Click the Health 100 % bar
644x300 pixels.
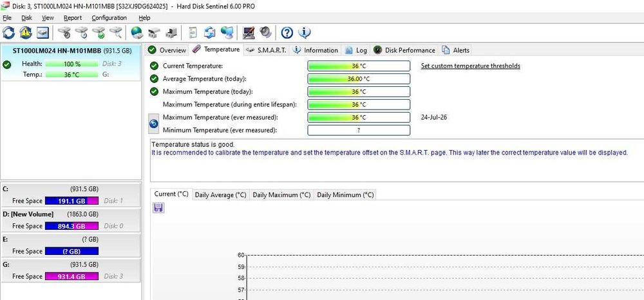[x=72, y=64]
